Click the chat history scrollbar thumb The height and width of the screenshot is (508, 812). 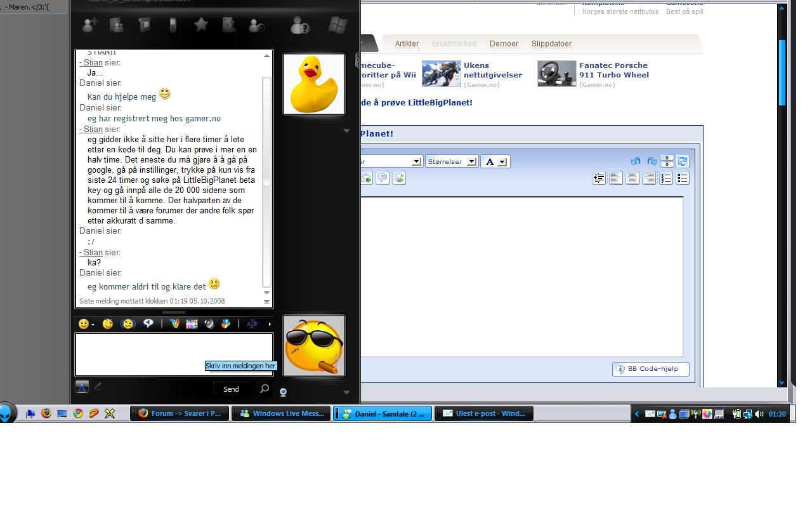point(266,182)
